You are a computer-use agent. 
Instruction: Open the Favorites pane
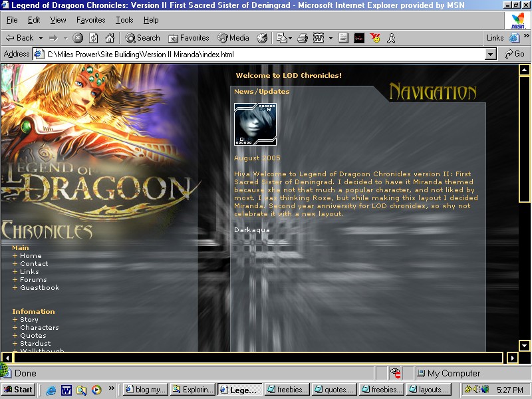(189, 38)
